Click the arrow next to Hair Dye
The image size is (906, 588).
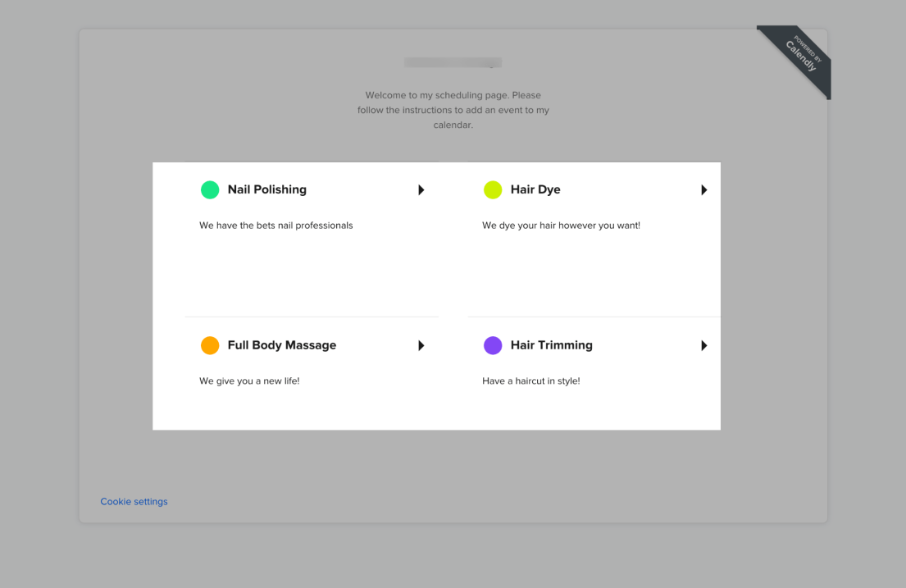coord(703,189)
